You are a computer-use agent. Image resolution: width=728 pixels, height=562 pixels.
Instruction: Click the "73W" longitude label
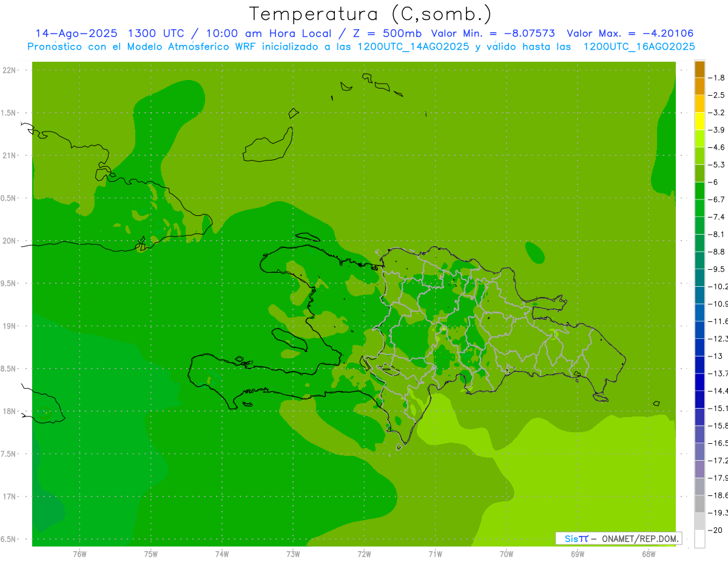tap(293, 554)
